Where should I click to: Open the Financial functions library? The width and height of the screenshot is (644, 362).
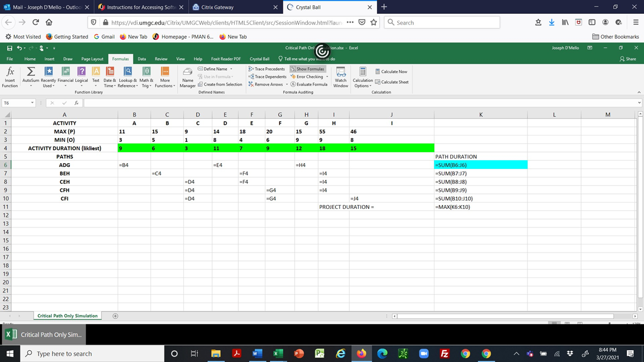(x=65, y=78)
